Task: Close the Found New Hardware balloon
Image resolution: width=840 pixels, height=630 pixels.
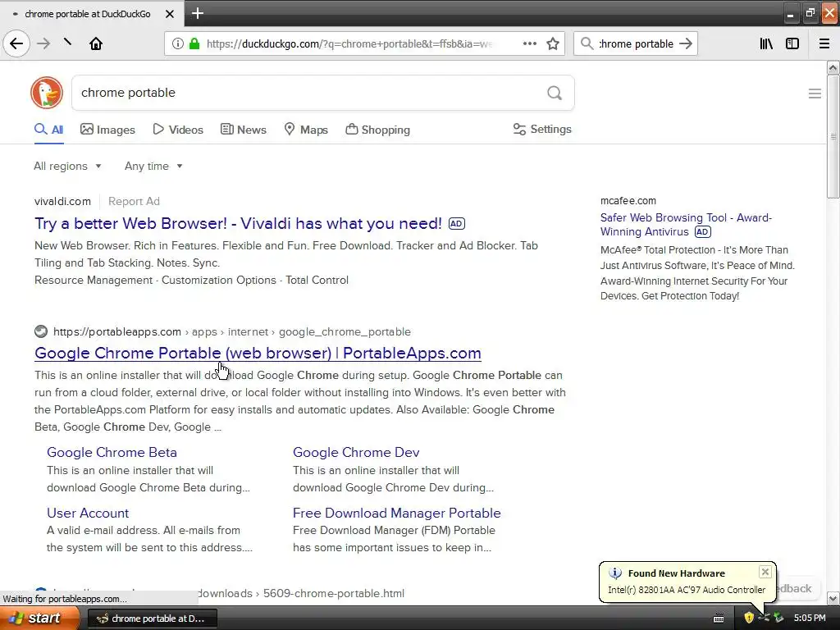Action: pos(765,572)
